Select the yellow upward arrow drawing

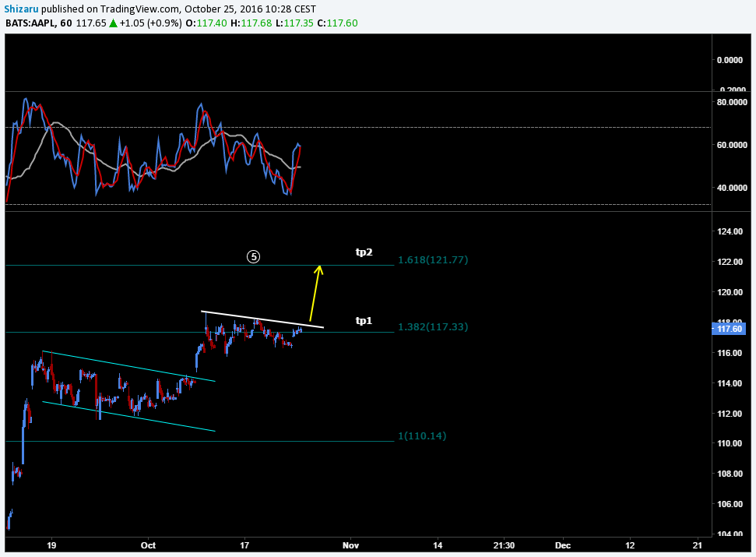pyautogui.click(x=316, y=293)
